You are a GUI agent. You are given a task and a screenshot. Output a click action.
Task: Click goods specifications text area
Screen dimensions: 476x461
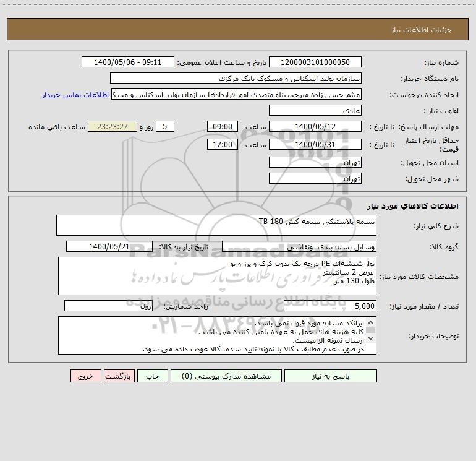[x=217, y=276]
